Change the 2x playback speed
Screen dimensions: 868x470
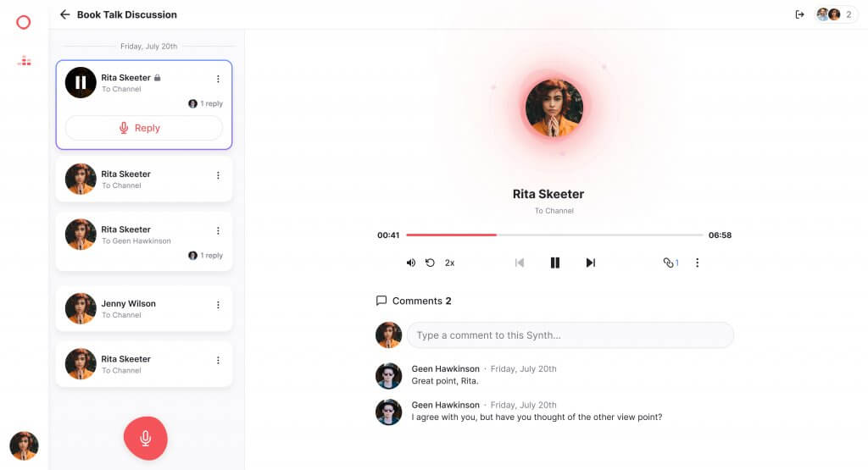pos(449,263)
